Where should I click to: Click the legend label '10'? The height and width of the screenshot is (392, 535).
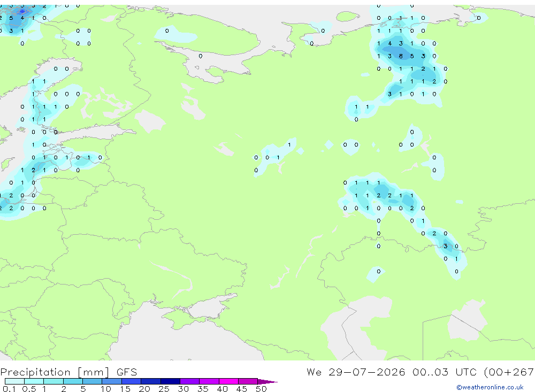point(106,389)
